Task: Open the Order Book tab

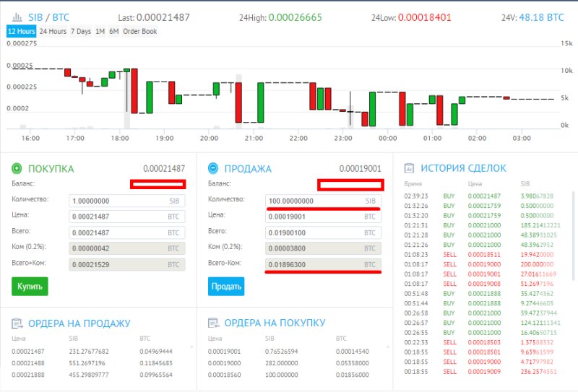Action: 139,32
